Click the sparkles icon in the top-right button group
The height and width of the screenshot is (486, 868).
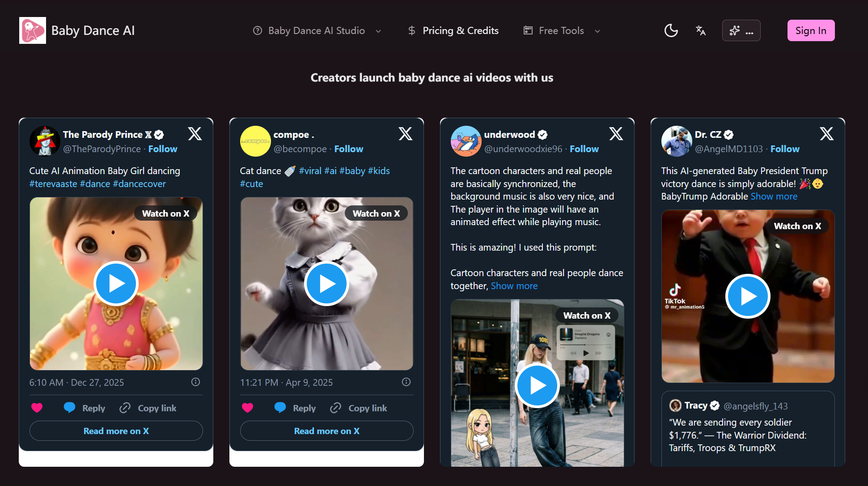(734, 30)
